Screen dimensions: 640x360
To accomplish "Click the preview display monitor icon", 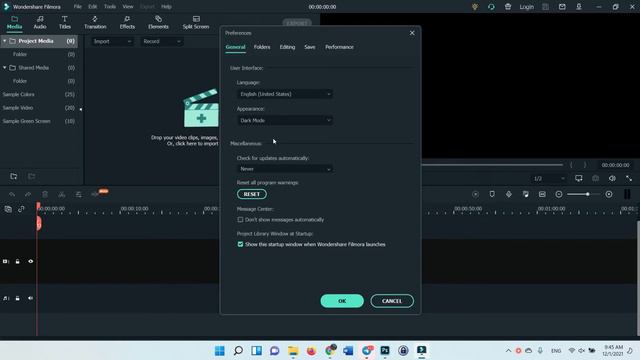I will pyautogui.click(x=579, y=178).
